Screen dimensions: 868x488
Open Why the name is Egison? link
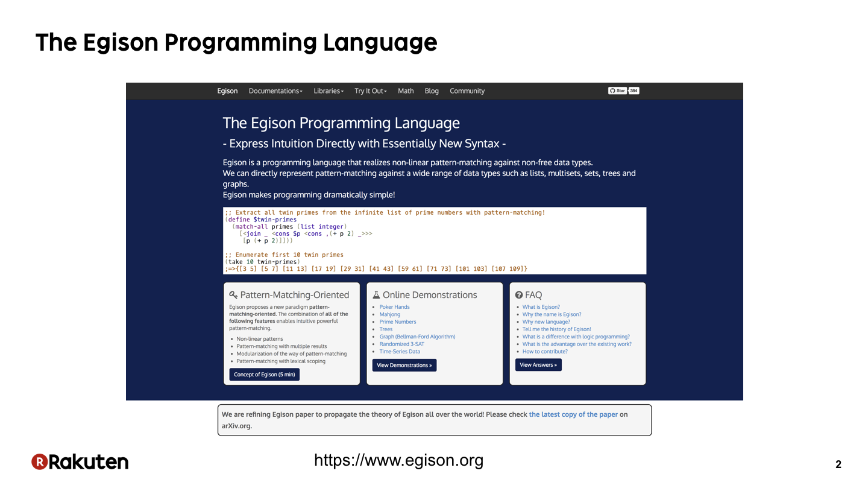click(552, 314)
